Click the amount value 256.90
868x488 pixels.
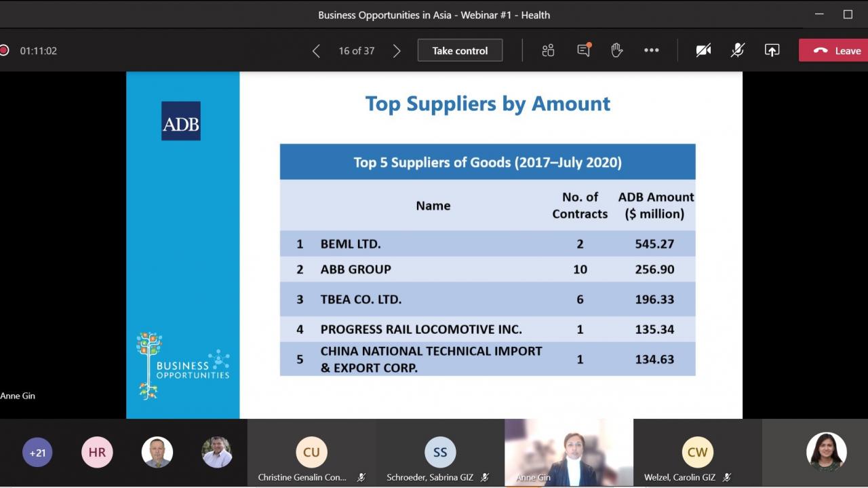click(x=654, y=269)
